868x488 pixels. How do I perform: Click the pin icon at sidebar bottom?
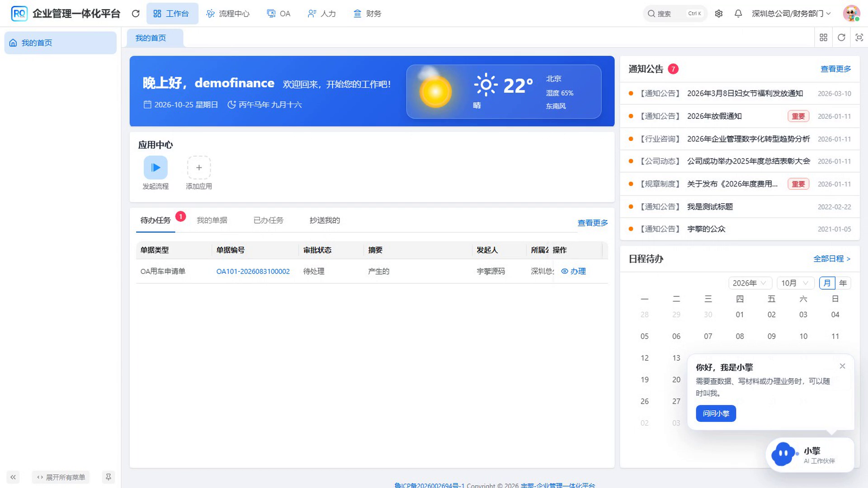click(108, 477)
